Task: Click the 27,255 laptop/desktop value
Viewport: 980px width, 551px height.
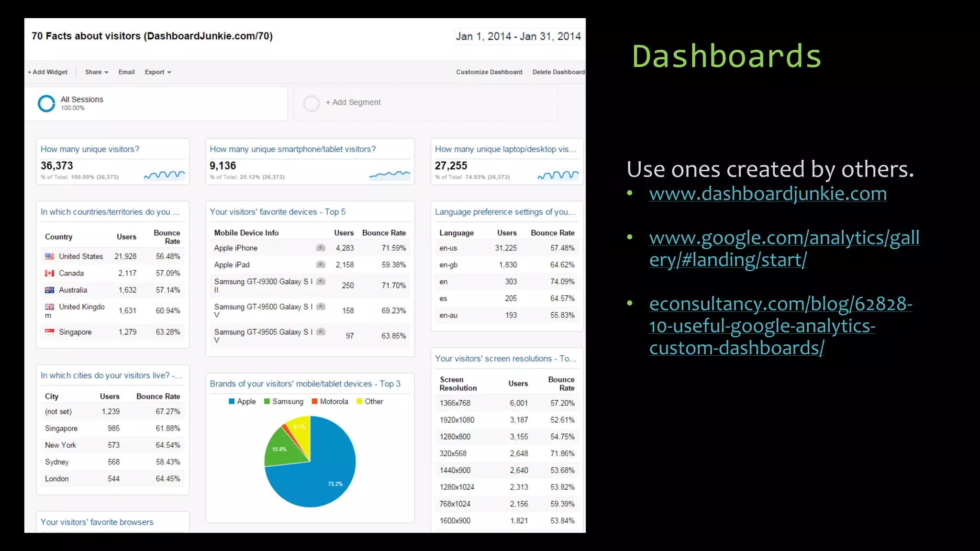Action: point(451,166)
